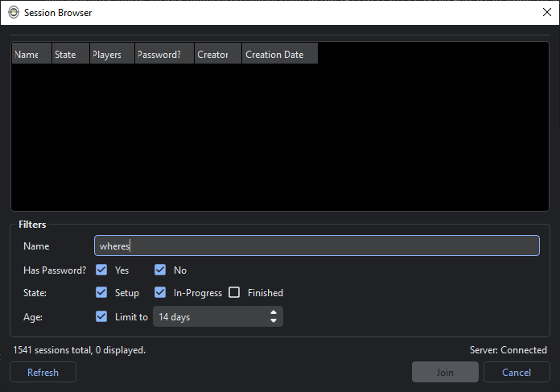Sort sessions by Creation Date column
The width and height of the screenshot is (560, 392).
[x=280, y=54]
